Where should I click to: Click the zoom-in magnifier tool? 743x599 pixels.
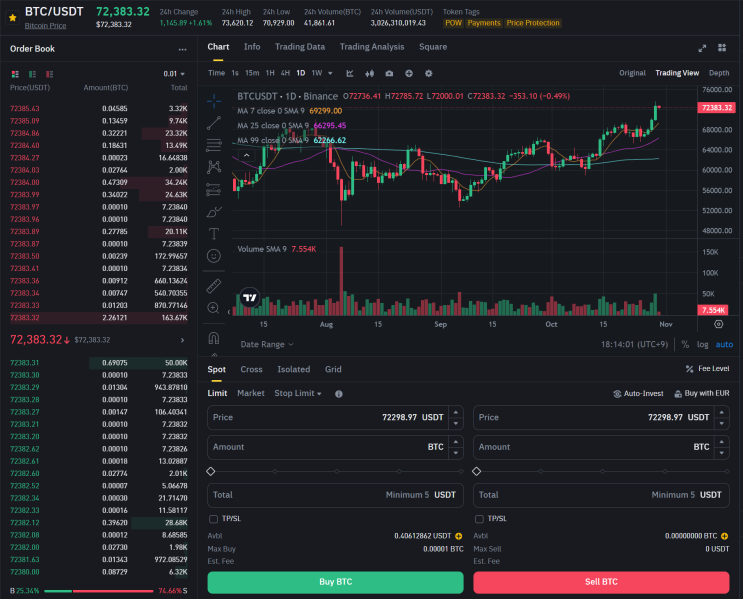click(214, 308)
